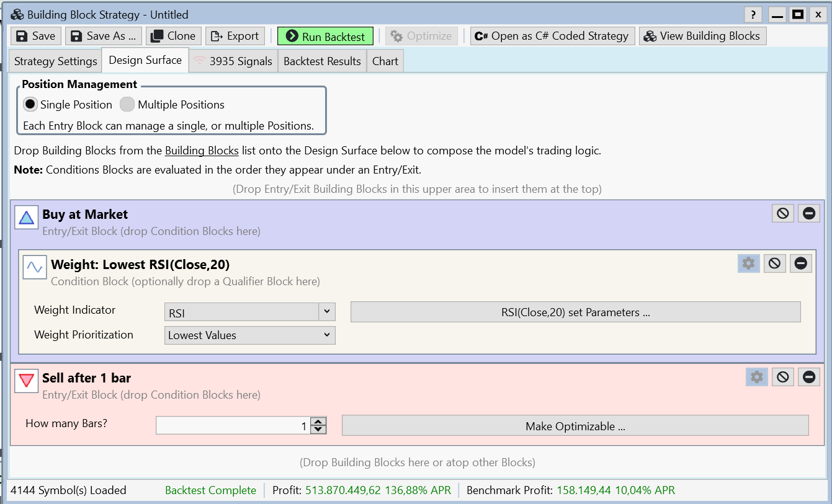Remove the Weight: Lowest RSI condition block
832x504 pixels.
click(800, 263)
